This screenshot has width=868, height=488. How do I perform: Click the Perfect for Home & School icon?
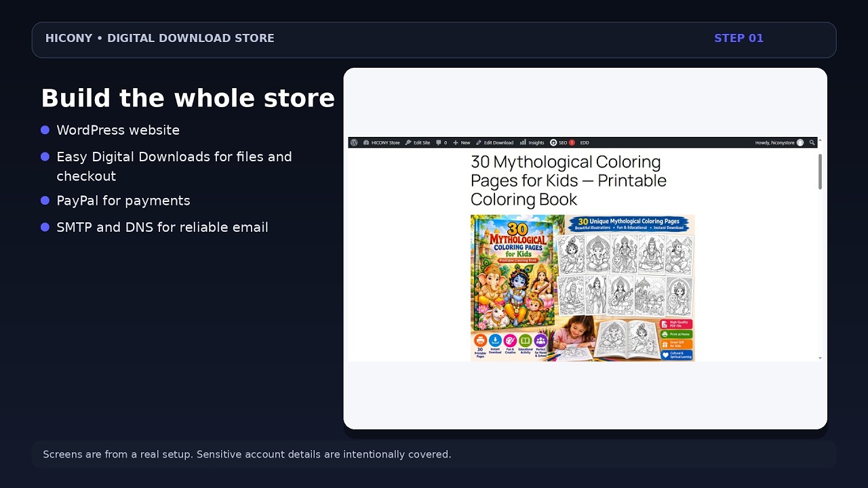coord(540,340)
